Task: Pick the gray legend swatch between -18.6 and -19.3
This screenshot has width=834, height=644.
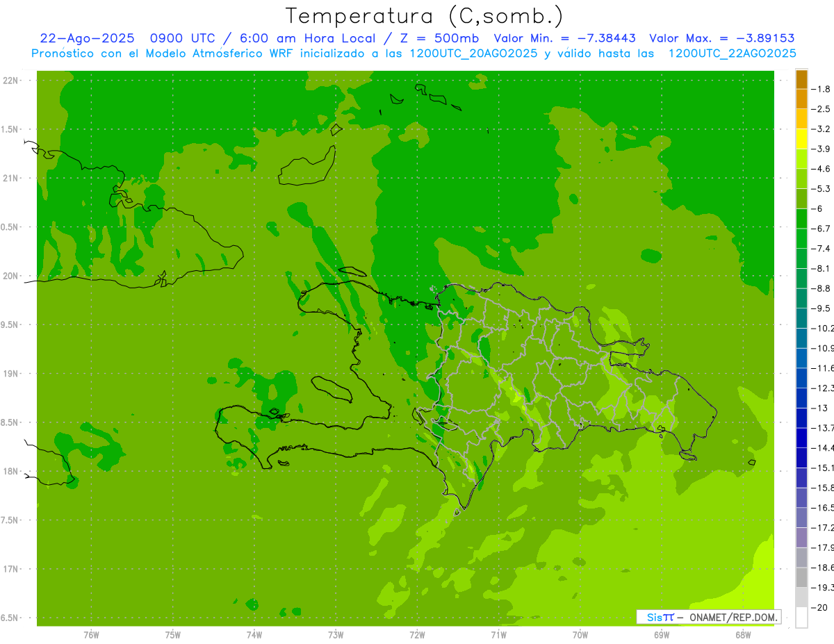Action: coord(801,577)
